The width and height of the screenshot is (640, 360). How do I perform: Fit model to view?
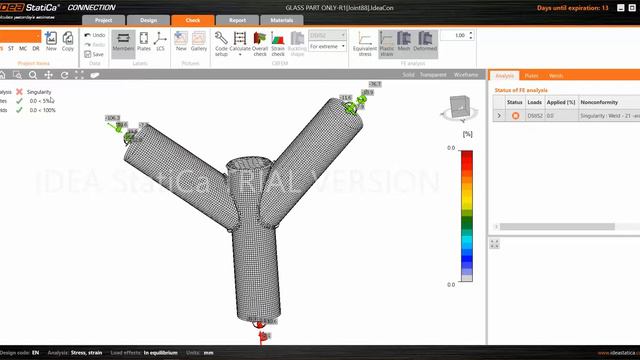point(79,75)
